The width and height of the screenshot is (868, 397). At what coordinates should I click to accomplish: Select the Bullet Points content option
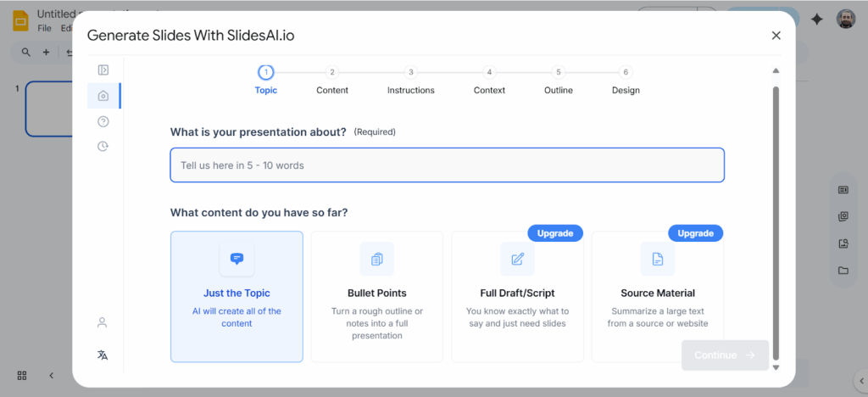[376, 296]
